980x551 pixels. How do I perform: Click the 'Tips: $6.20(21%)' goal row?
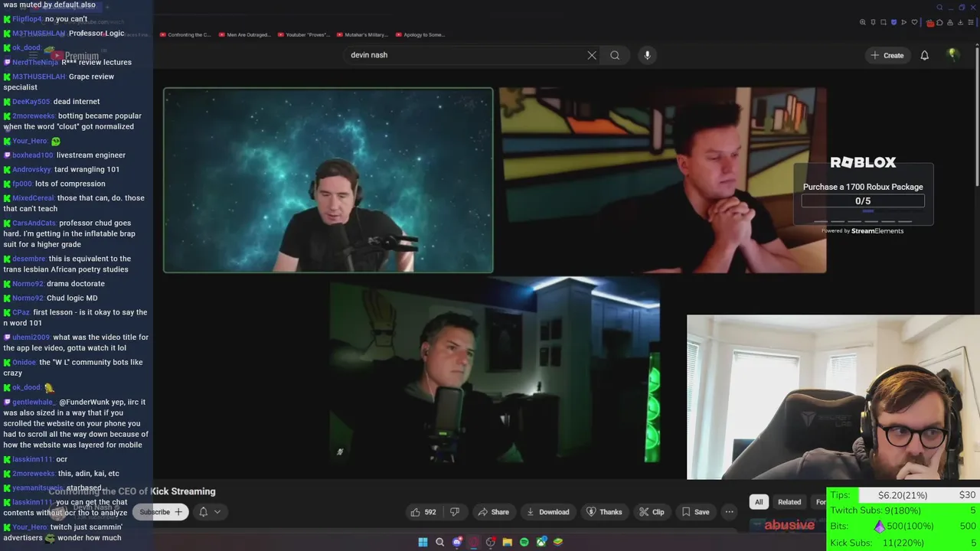point(903,495)
